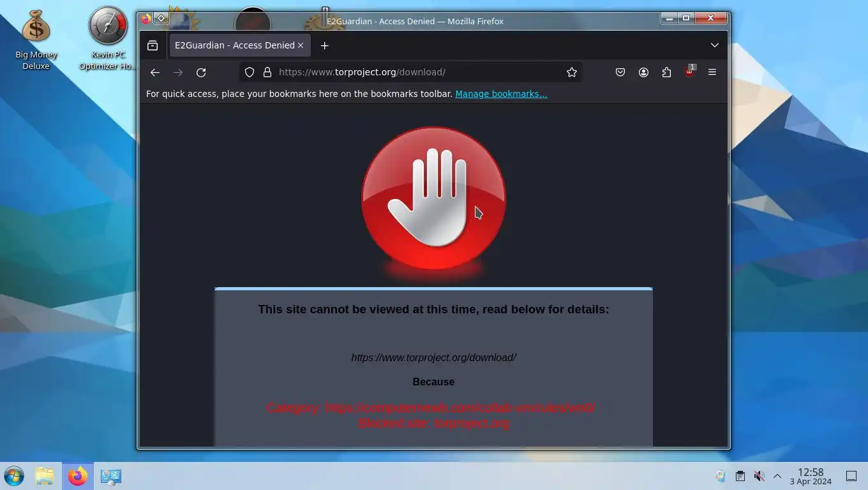The height and width of the screenshot is (490, 868).
Task: Open Save to Pocket icon
Action: [620, 72]
